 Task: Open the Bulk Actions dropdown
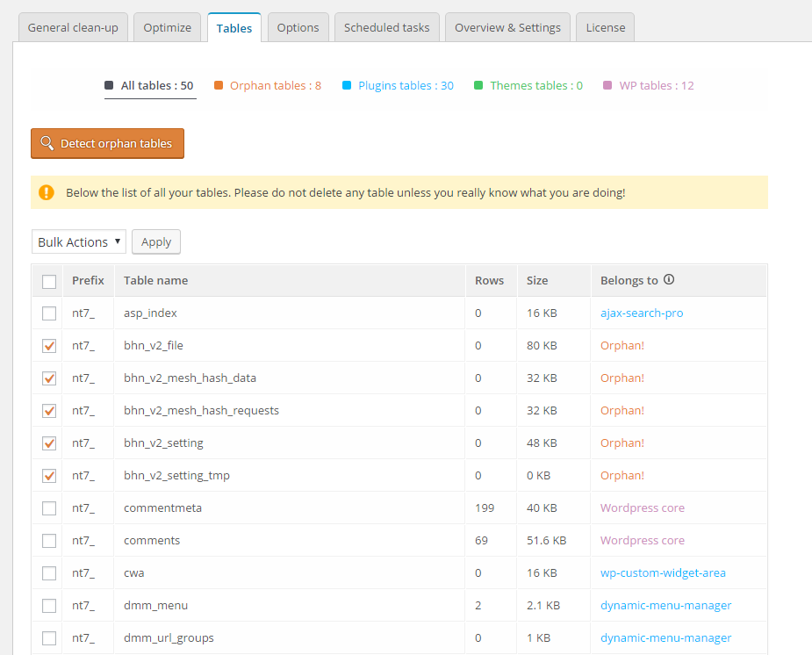click(79, 242)
